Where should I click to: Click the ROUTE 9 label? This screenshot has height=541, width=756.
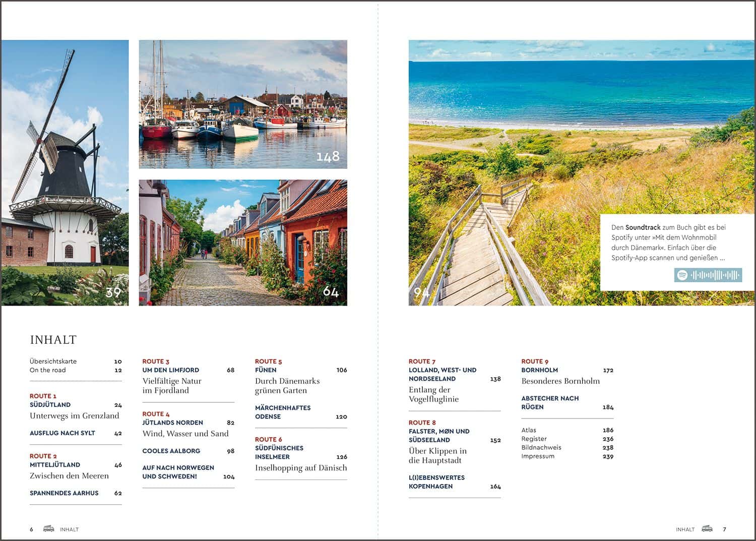[x=535, y=362]
